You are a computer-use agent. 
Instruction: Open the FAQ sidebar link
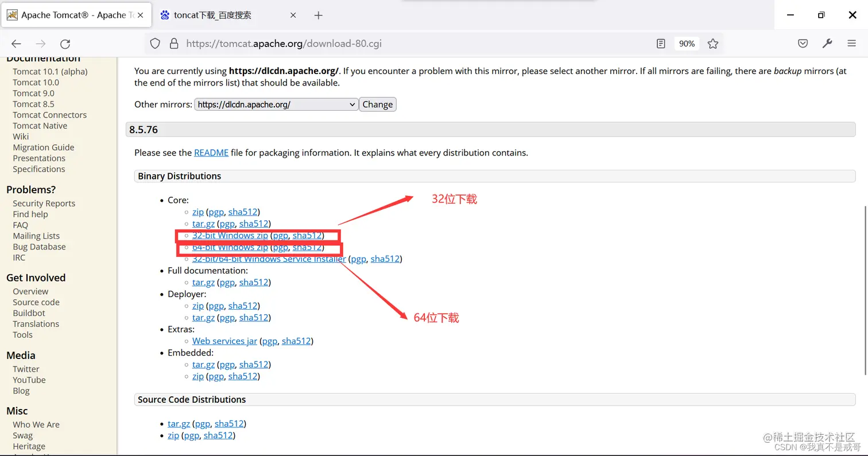click(20, 225)
